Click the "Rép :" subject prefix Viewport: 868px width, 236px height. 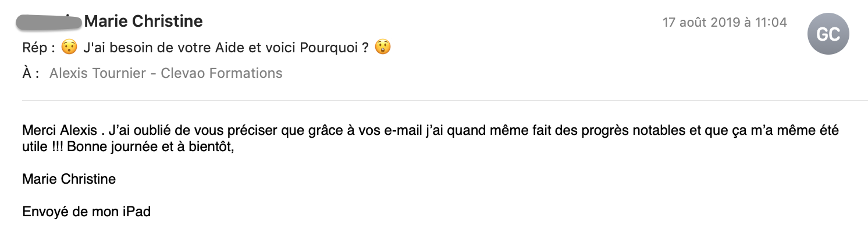click(x=39, y=48)
